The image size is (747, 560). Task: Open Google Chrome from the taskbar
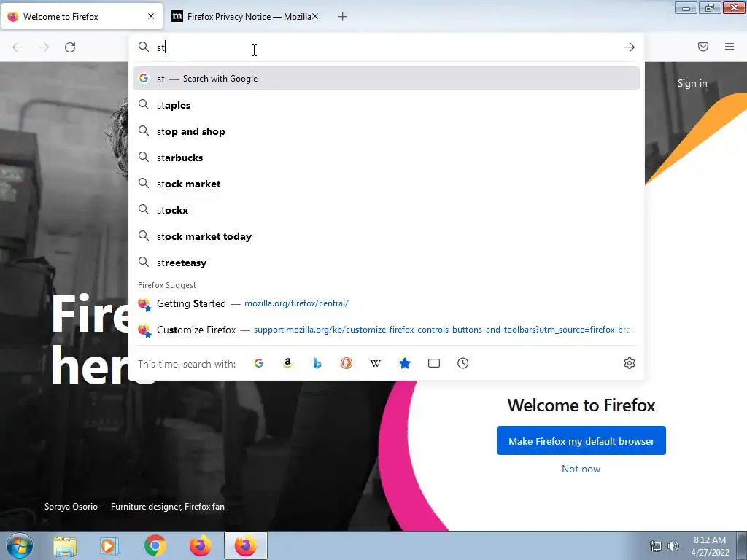click(x=155, y=546)
